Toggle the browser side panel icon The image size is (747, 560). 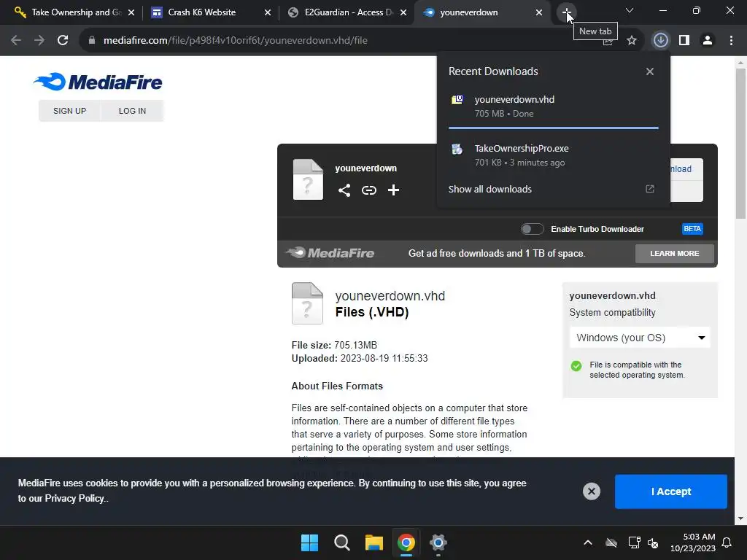coord(684,41)
